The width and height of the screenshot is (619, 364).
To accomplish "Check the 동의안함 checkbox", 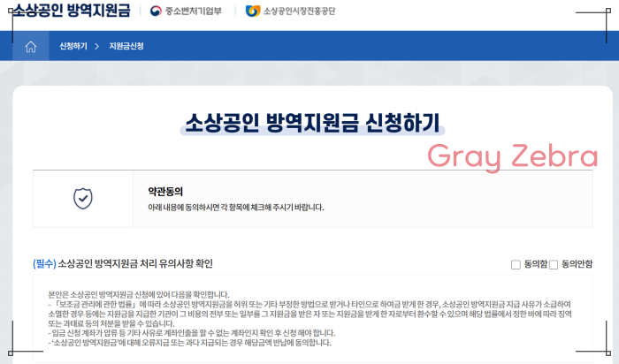I will pyautogui.click(x=554, y=265).
